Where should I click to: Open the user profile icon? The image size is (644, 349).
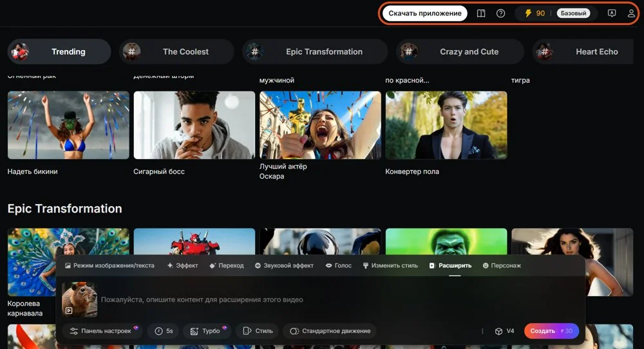click(x=631, y=14)
